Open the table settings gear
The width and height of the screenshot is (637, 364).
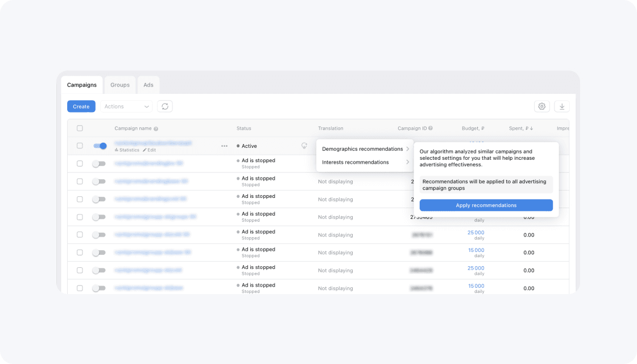click(541, 106)
